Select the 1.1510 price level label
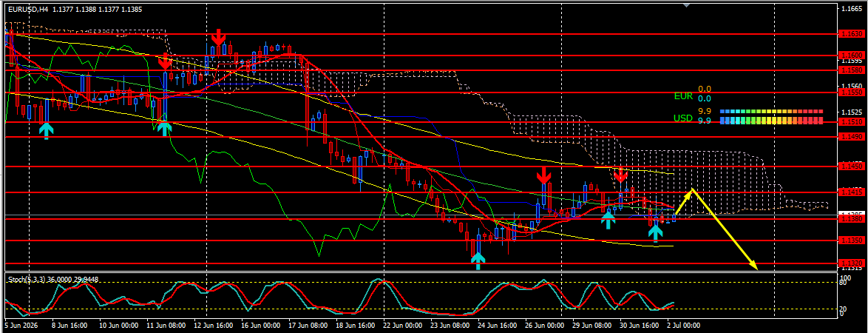 852,121
